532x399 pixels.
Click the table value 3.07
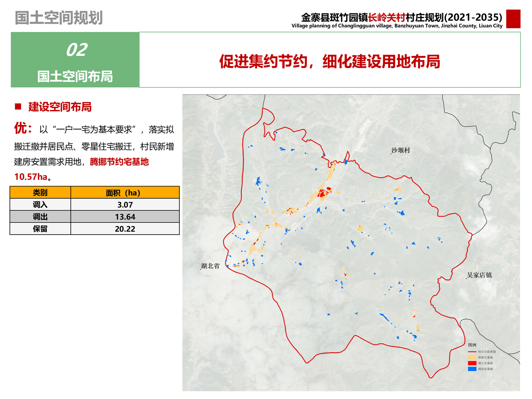coord(125,205)
